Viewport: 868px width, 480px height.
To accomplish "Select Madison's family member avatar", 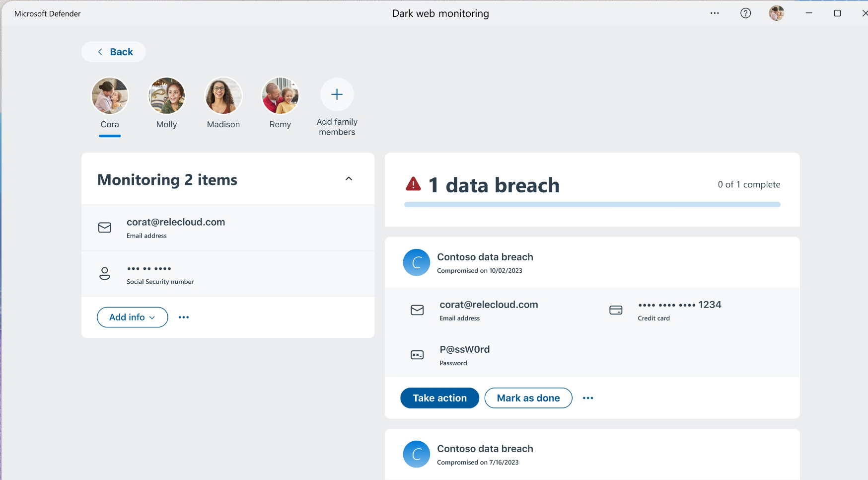I will [223, 95].
